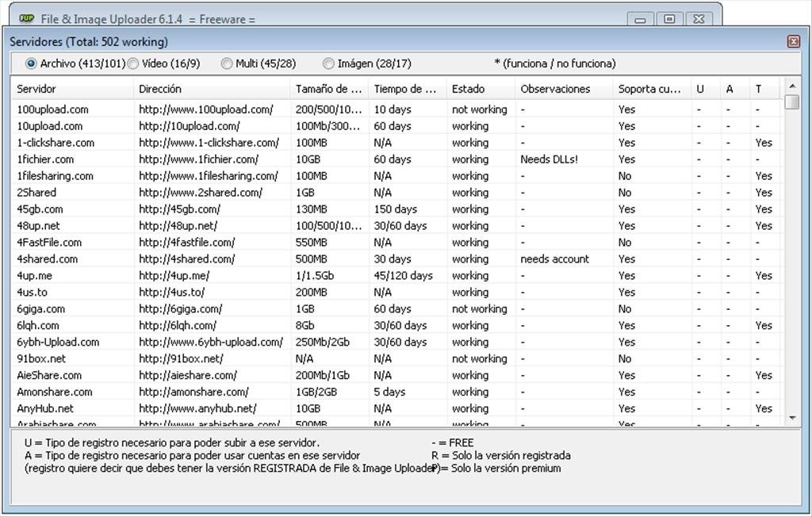Select the Amonshare.com server row
Viewport: 812px width, 517px height.
point(396,392)
